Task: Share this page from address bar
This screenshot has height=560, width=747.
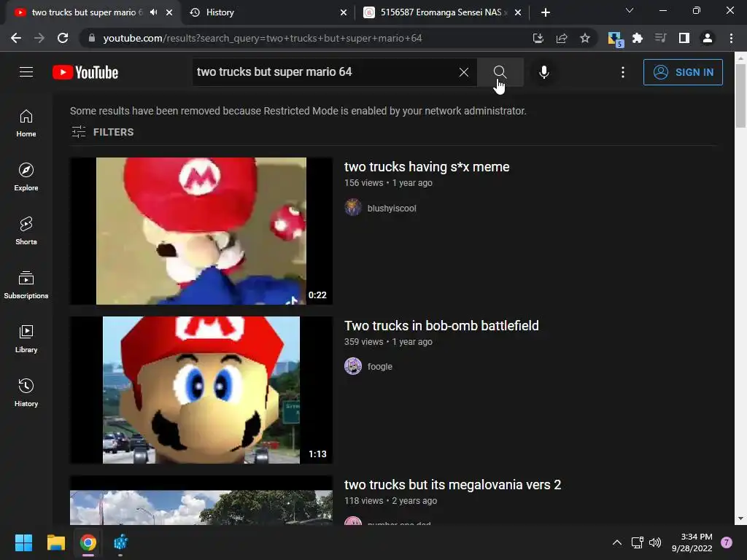Action: click(x=562, y=38)
